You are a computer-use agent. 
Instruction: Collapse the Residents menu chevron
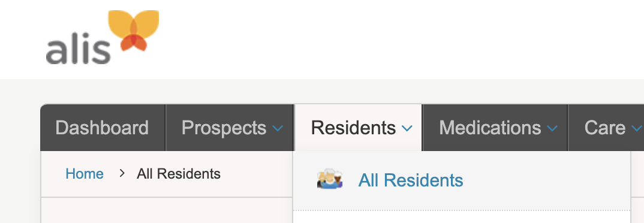(x=407, y=128)
